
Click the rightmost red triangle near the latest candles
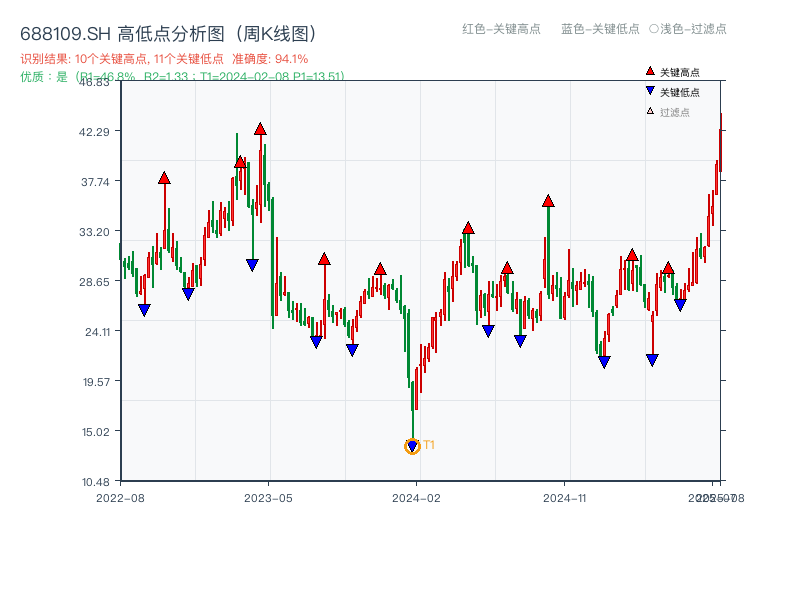pyautogui.click(x=669, y=266)
